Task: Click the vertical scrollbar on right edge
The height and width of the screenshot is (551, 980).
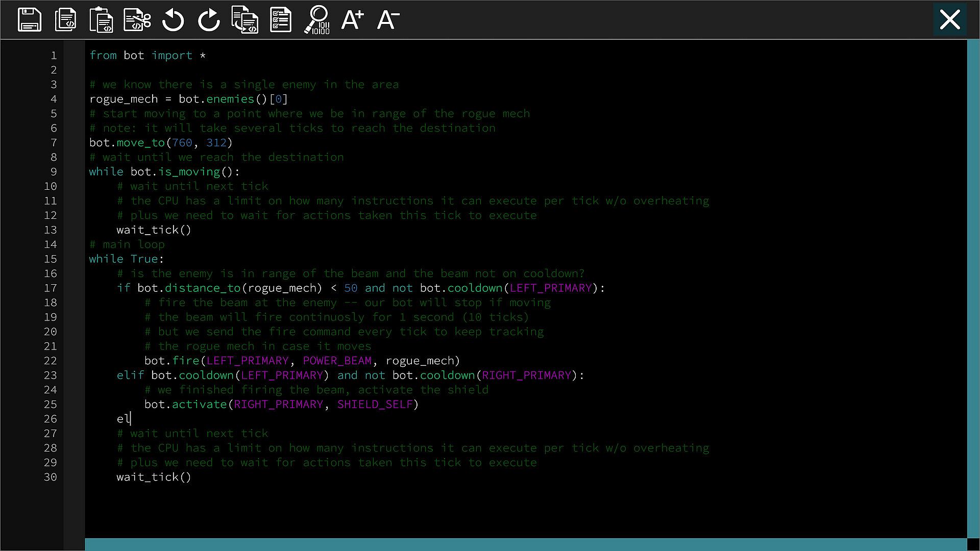Action: click(x=973, y=288)
